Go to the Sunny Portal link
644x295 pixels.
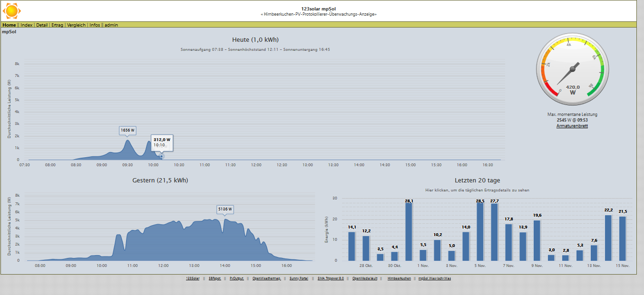click(299, 278)
